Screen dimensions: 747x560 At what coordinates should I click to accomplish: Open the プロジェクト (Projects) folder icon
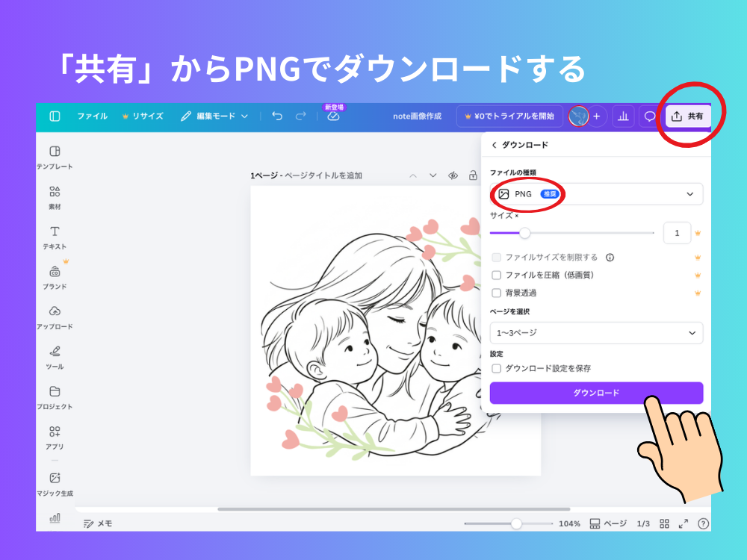55,392
